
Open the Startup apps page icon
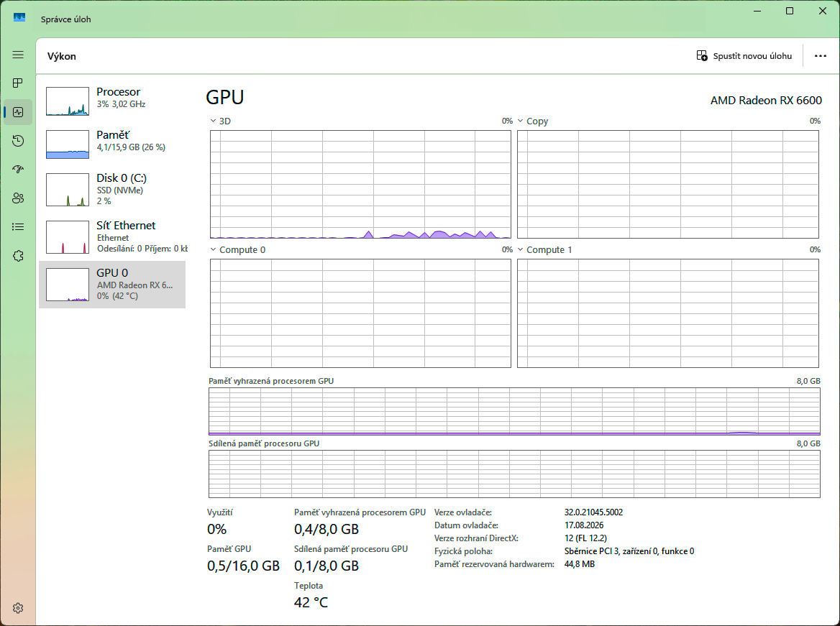pos(18,169)
